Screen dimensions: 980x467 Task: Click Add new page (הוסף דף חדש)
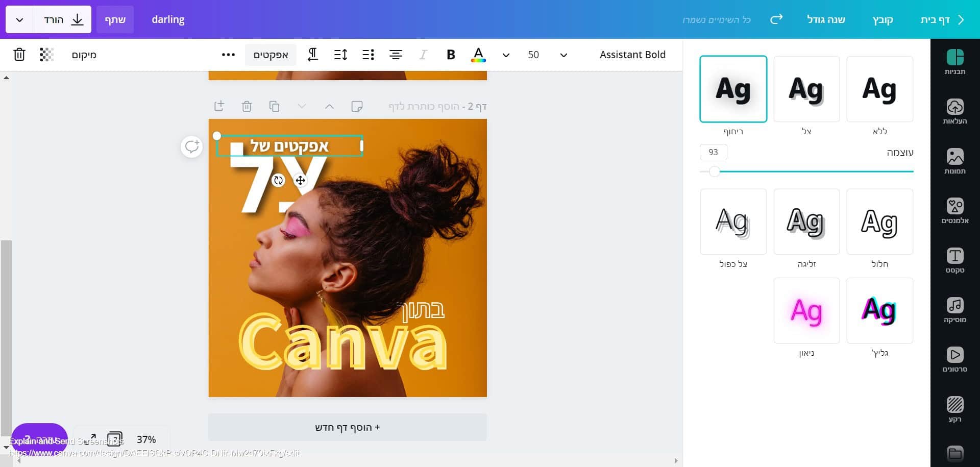348,427
